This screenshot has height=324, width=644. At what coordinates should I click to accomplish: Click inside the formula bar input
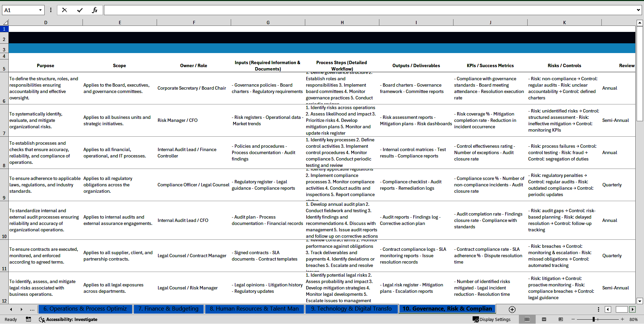[369, 10]
